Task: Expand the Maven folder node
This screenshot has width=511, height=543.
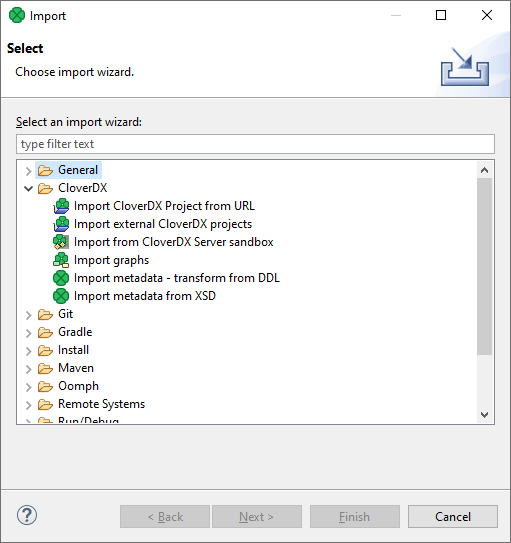Action: pyautogui.click(x=28, y=369)
